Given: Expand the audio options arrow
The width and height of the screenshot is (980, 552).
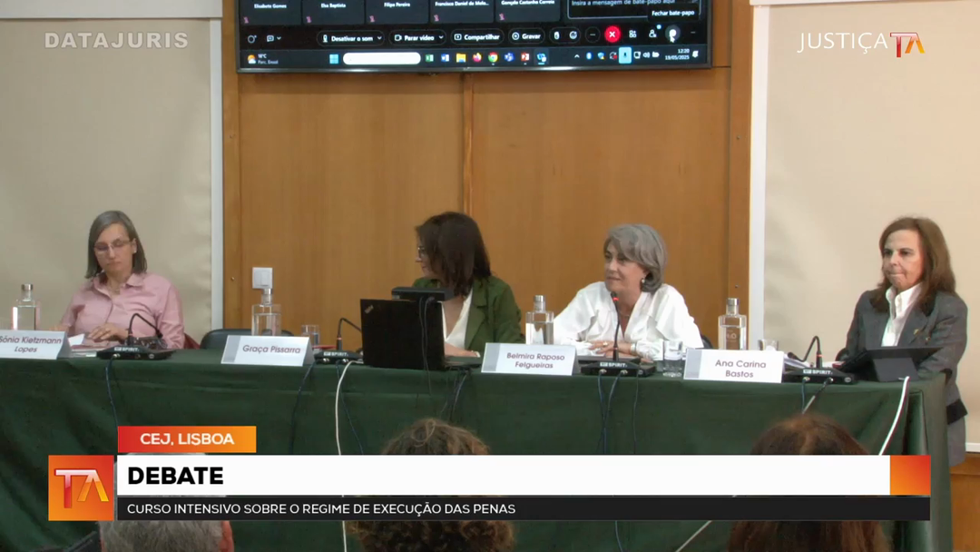Looking at the screenshot, I should [378, 38].
